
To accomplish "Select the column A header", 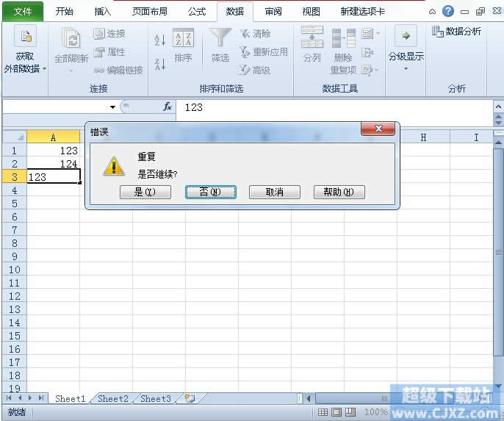I will click(53, 137).
